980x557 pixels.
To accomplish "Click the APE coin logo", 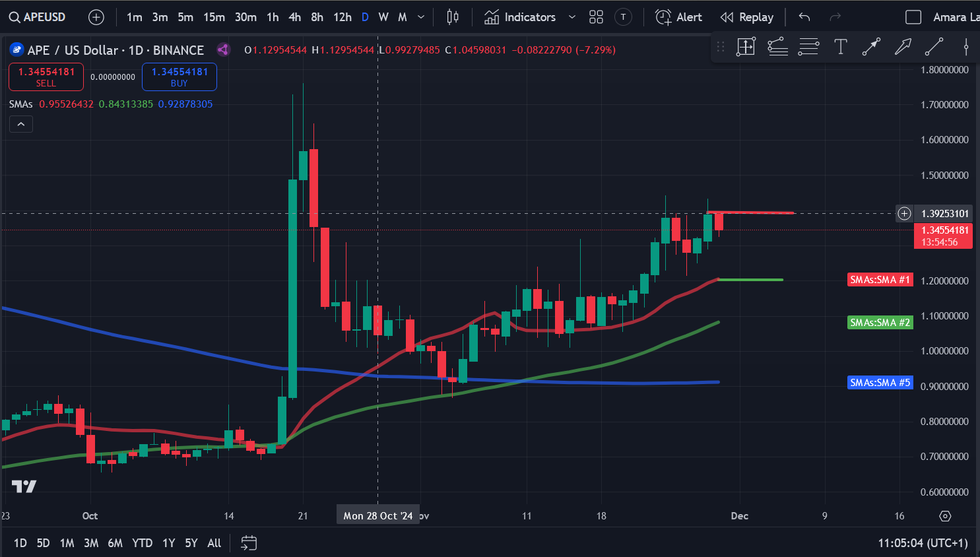I will point(16,49).
